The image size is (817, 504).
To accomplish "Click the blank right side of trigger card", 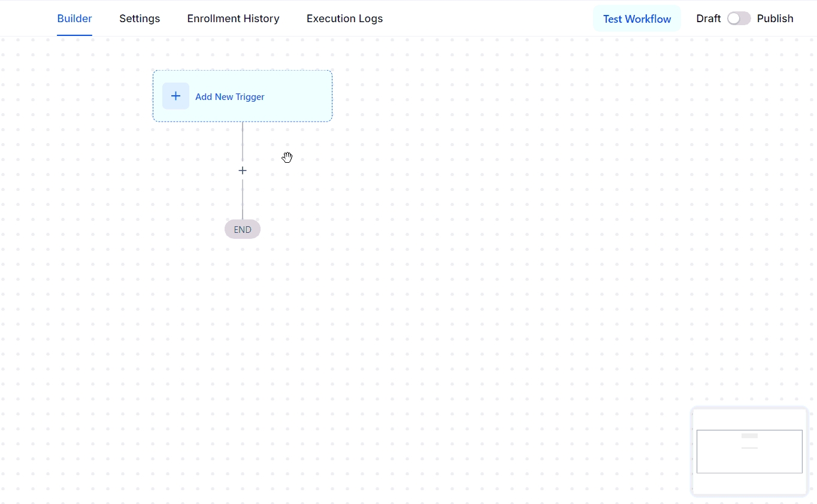I will pos(299,96).
